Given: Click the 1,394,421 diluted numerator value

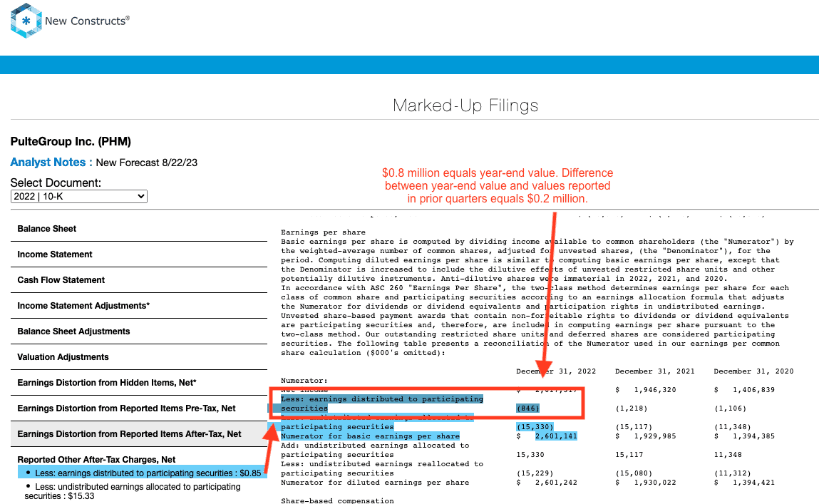Looking at the screenshot, I should pos(753,483).
